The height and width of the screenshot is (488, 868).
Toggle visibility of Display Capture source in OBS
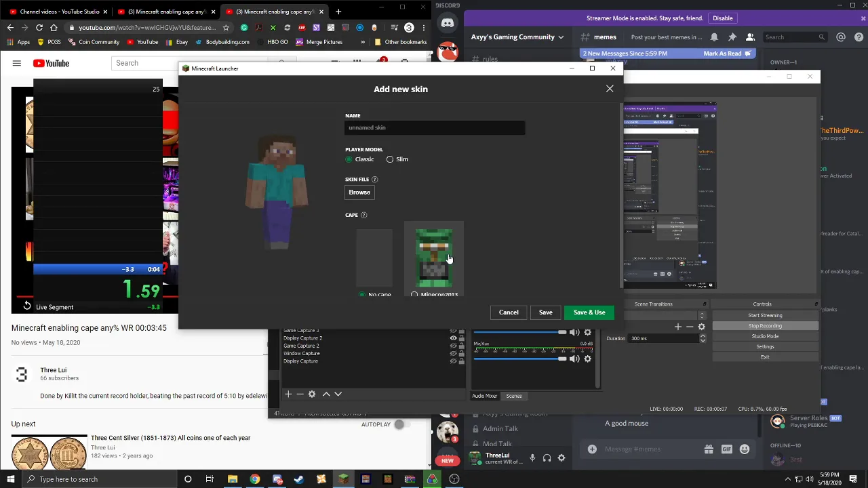tap(453, 361)
